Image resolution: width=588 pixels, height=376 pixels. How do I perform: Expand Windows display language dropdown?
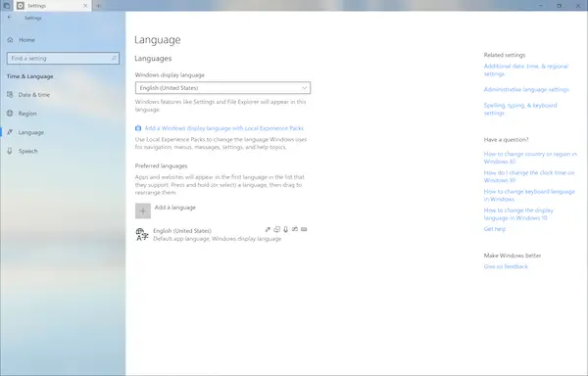[222, 88]
